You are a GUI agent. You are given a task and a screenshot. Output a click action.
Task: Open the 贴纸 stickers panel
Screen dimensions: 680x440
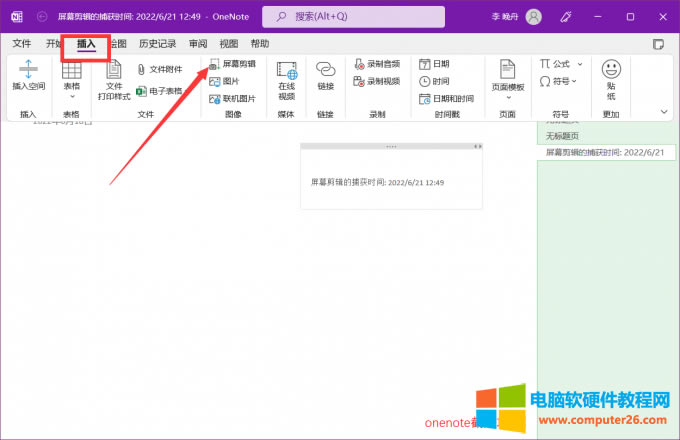click(x=610, y=78)
